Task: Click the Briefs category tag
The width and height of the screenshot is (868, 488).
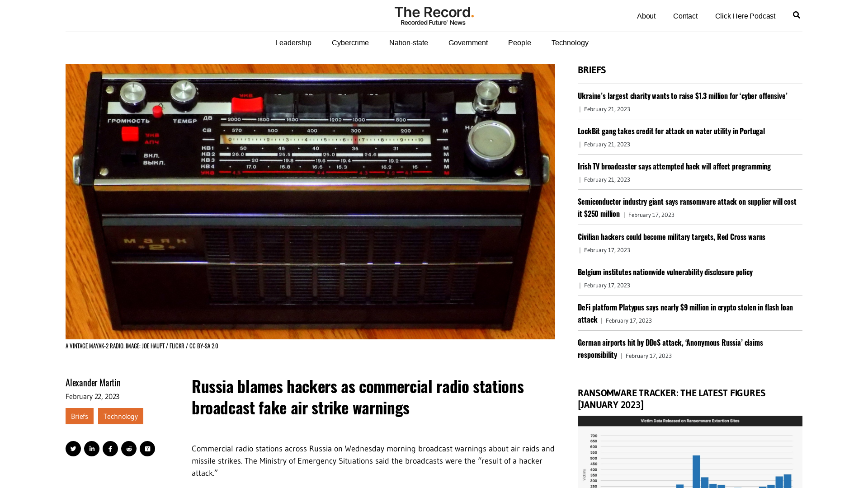Action: [x=79, y=416]
